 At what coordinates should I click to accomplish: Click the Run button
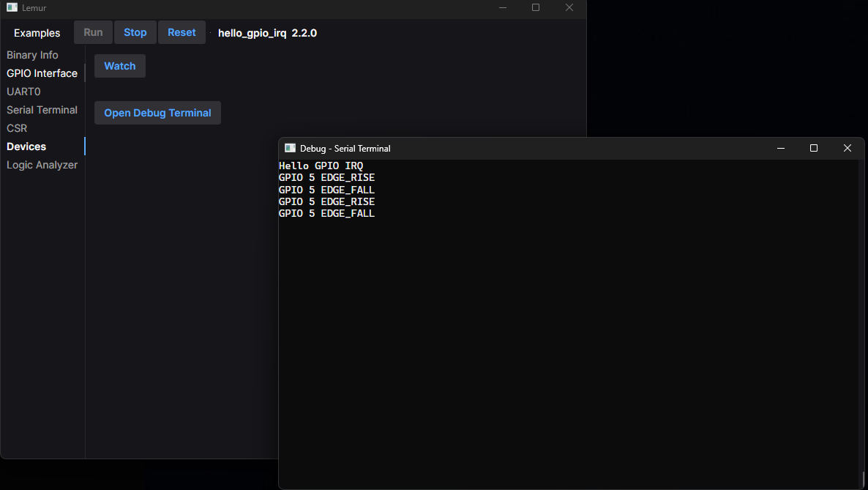93,32
